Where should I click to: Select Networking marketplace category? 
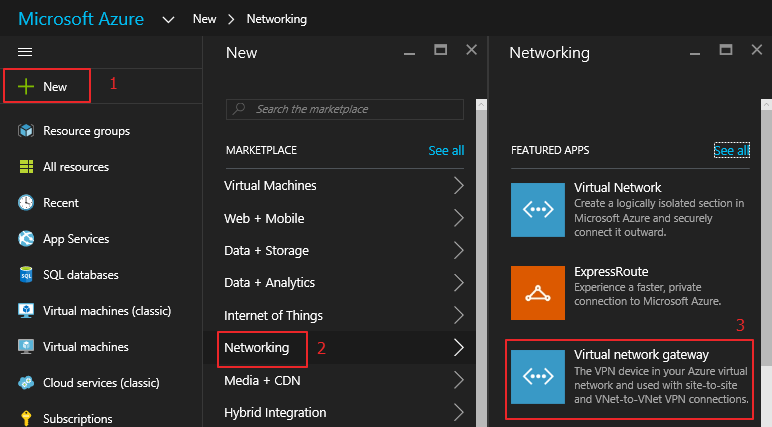pyautogui.click(x=257, y=348)
